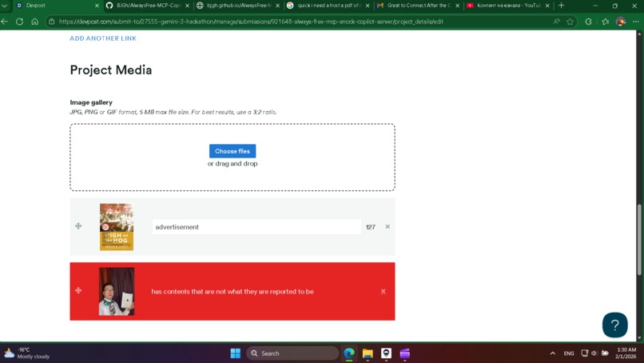Click the 'Image gallery' label

click(91, 102)
